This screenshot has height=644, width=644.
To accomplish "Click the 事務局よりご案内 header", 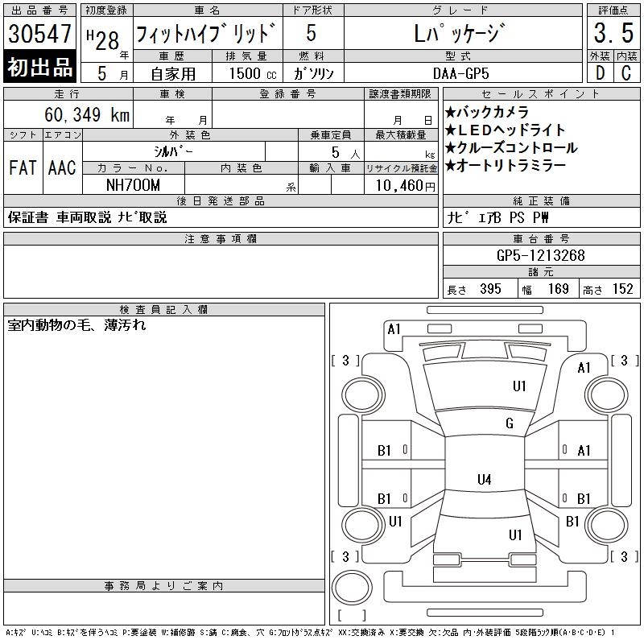I will tap(164, 586).
